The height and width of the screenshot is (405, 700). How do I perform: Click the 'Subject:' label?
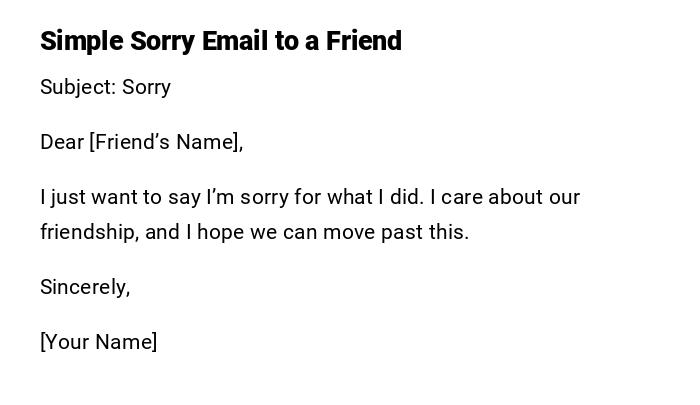[x=78, y=87]
